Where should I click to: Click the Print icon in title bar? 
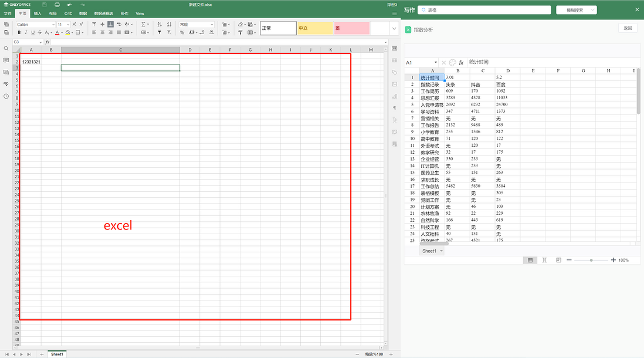pyautogui.click(x=57, y=5)
